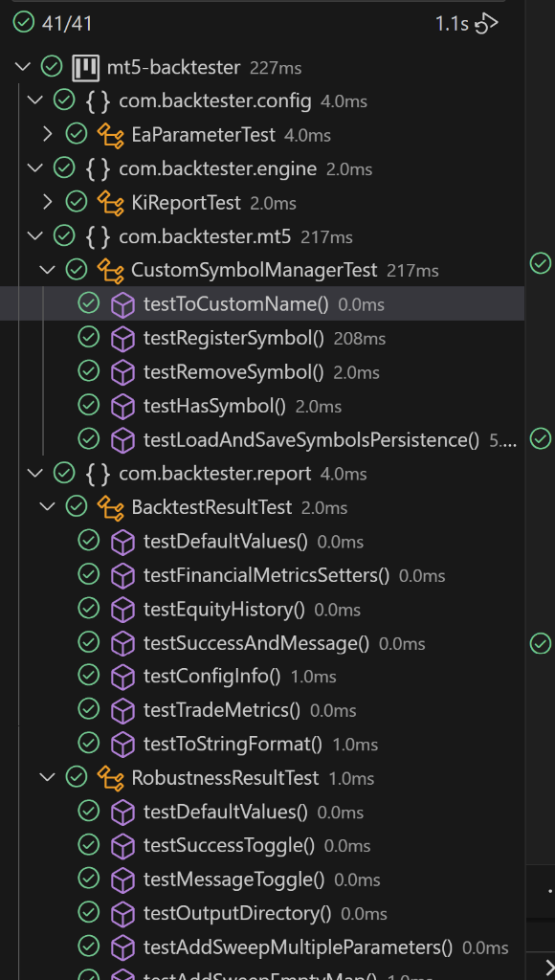Collapse the com.backtester.engine package
Image resolution: width=555 pixels, height=980 pixels.
click(35, 167)
